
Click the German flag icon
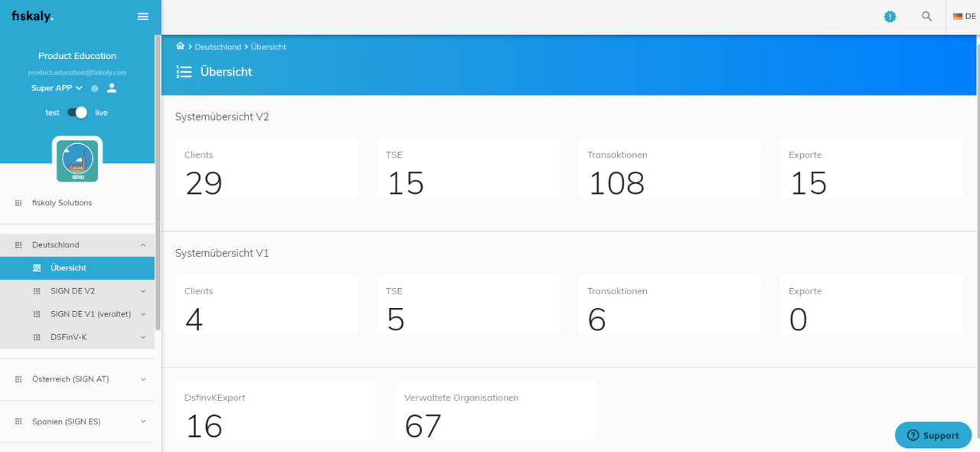[957, 16]
